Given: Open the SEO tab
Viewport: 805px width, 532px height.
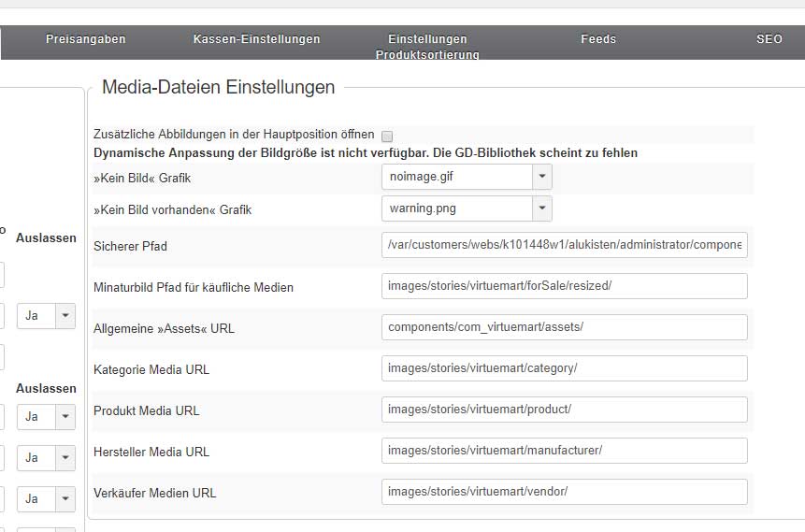Looking at the screenshot, I should tap(769, 39).
